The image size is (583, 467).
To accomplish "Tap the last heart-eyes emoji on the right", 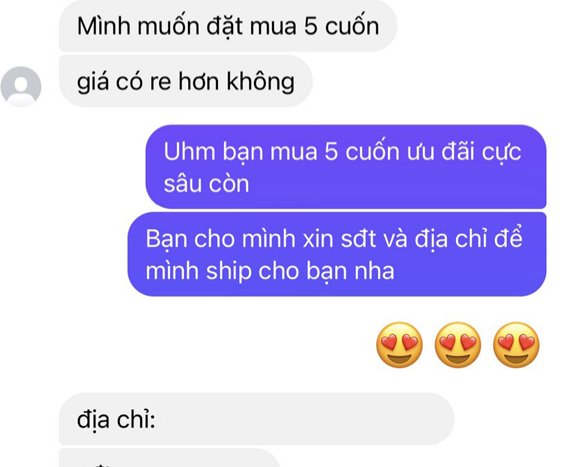I will coord(516,345).
